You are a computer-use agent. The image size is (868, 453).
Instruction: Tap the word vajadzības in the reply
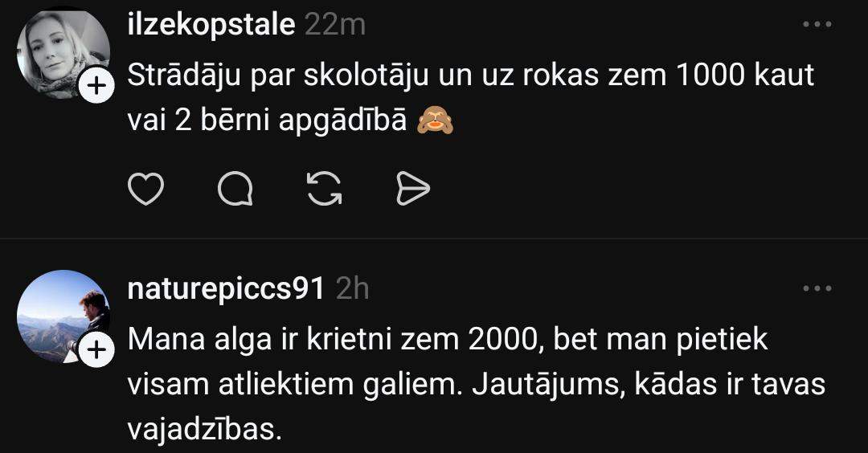204,429
